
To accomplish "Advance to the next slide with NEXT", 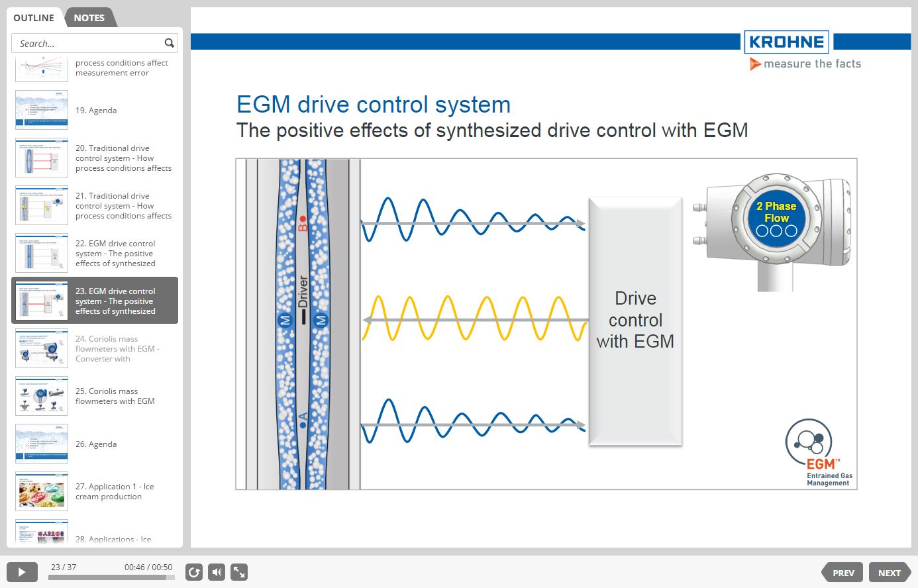I will 890,571.
